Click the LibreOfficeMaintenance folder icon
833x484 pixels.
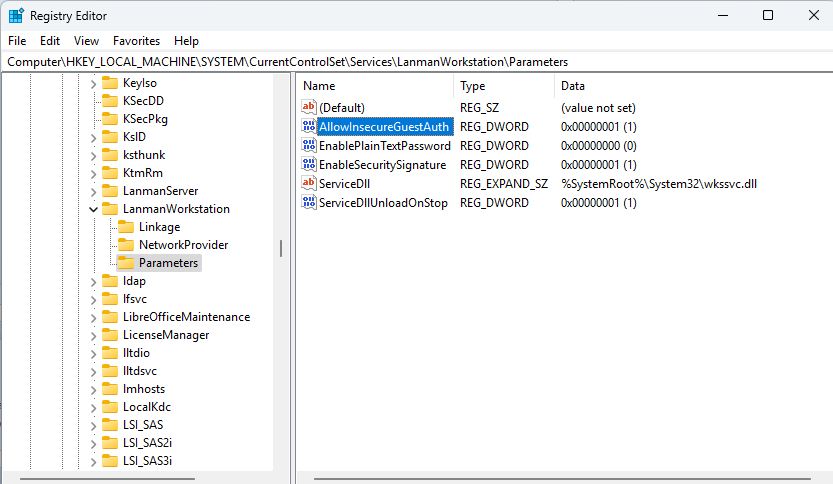click(109, 317)
